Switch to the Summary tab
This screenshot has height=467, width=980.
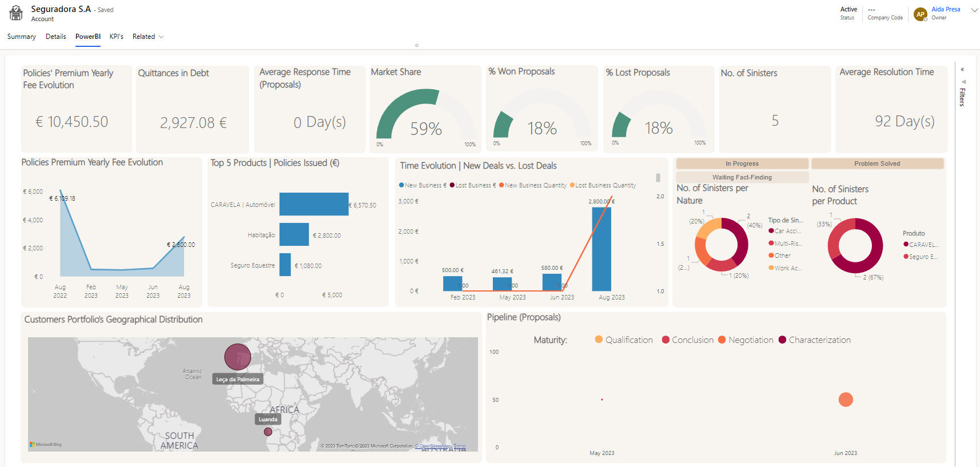click(22, 37)
